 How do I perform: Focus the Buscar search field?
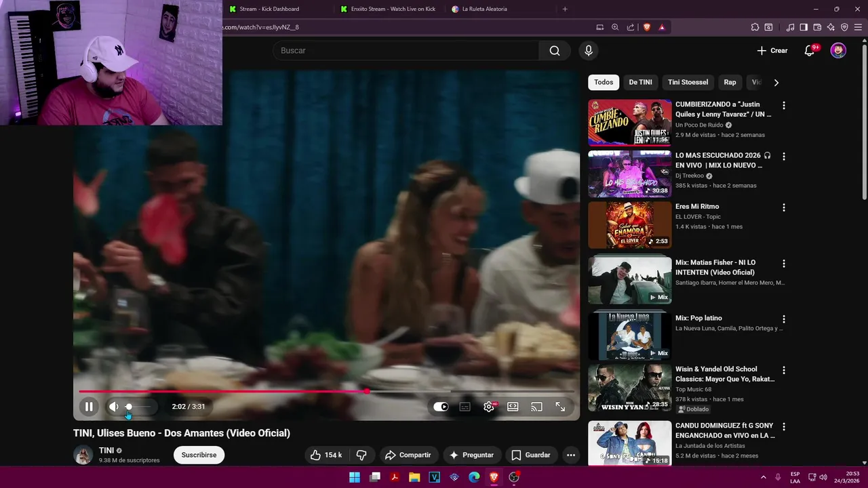click(406, 51)
